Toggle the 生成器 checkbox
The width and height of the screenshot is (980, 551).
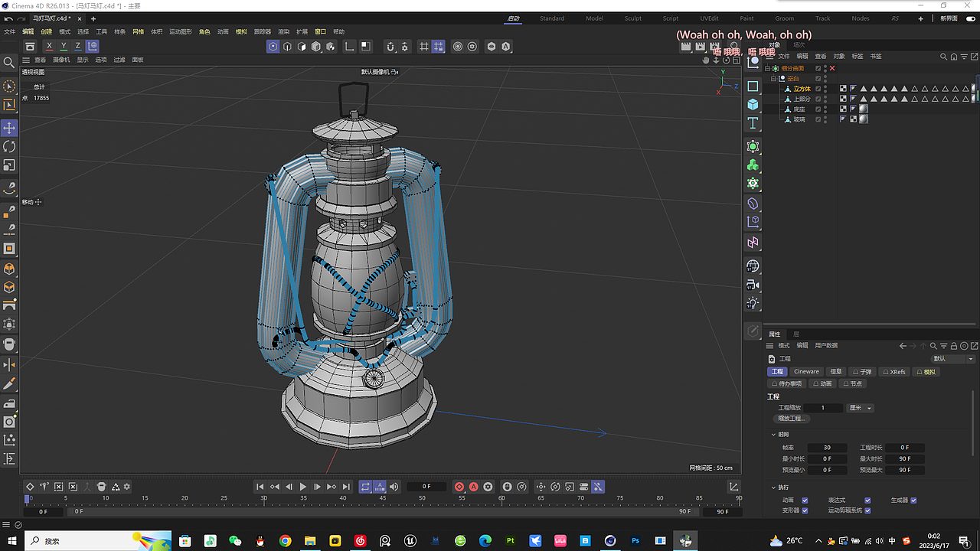(x=913, y=500)
